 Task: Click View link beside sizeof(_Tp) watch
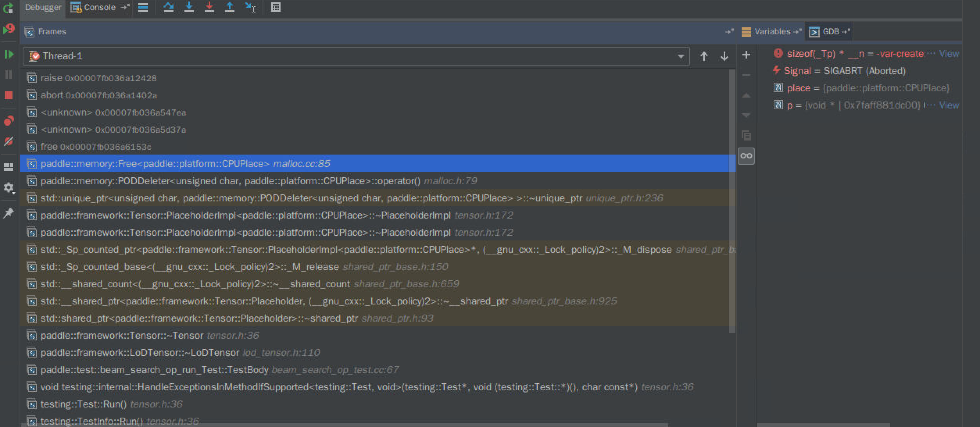click(x=949, y=54)
